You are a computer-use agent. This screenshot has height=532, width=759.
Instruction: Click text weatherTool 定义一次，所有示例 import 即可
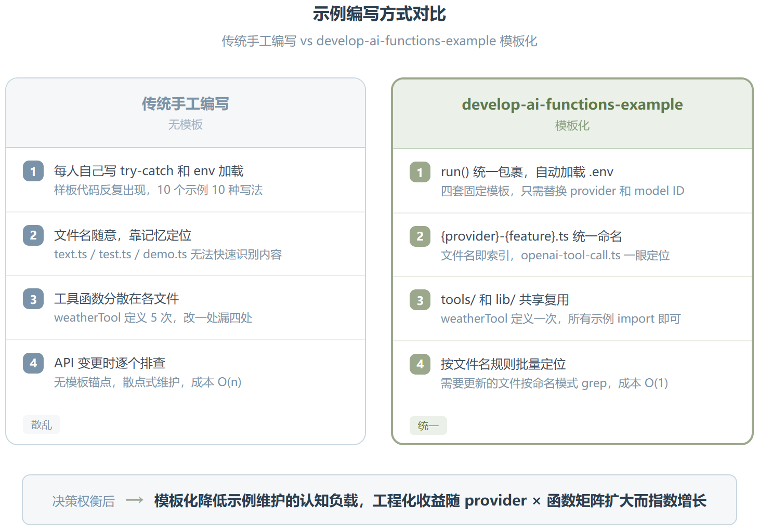point(561,319)
